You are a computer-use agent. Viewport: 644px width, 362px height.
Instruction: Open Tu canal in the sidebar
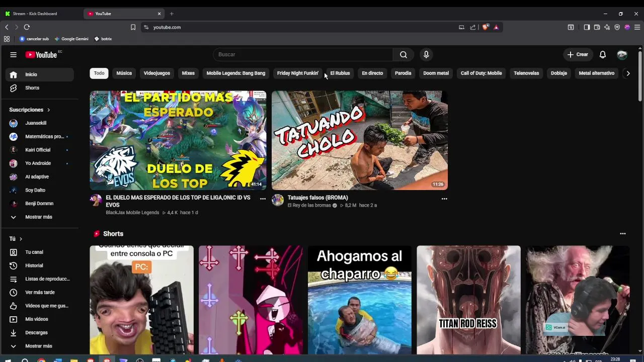click(x=40, y=252)
